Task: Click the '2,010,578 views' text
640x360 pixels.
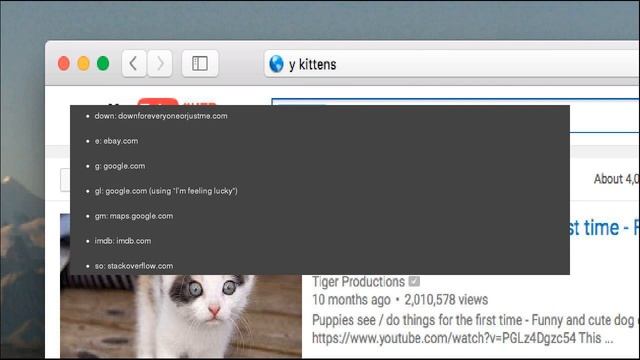Action: click(446, 300)
